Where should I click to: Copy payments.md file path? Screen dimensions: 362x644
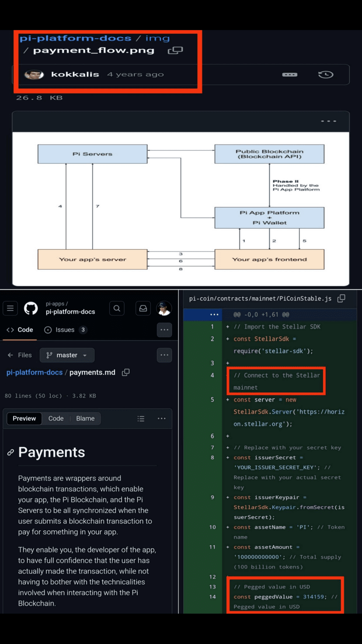(x=126, y=372)
